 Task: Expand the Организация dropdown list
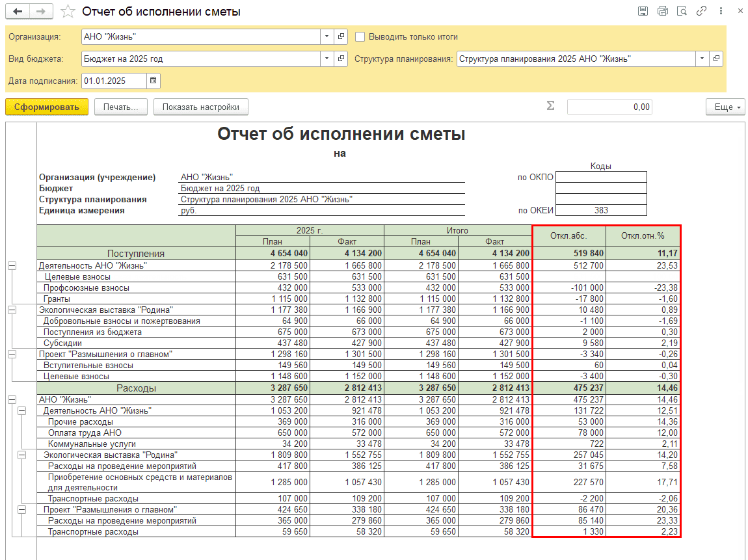click(327, 37)
